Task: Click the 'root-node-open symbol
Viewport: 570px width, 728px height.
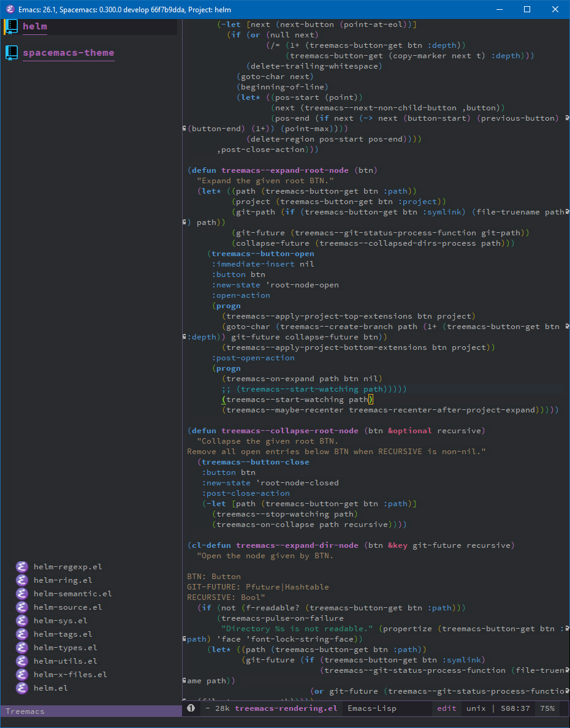Action: [x=302, y=285]
